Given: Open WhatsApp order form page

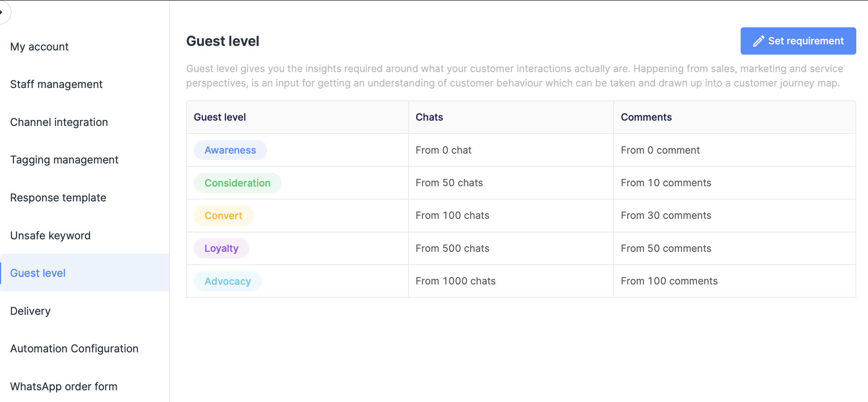Looking at the screenshot, I should (x=64, y=386).
